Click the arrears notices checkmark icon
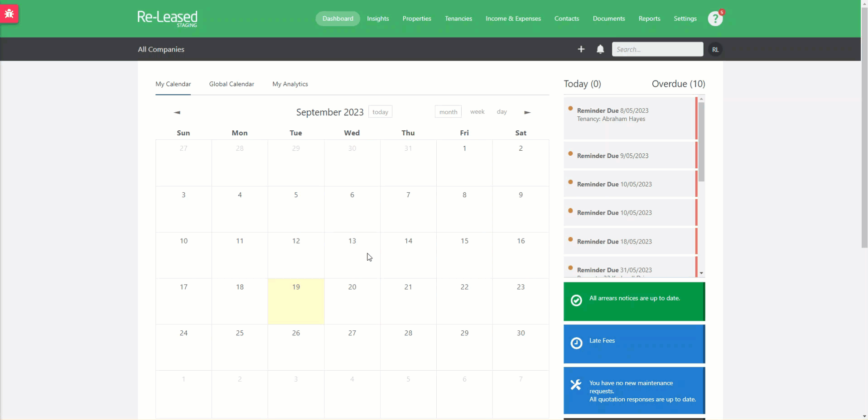The width and height of the screenshot is (868, 420). pyautogui.click(x=576, y=301)
